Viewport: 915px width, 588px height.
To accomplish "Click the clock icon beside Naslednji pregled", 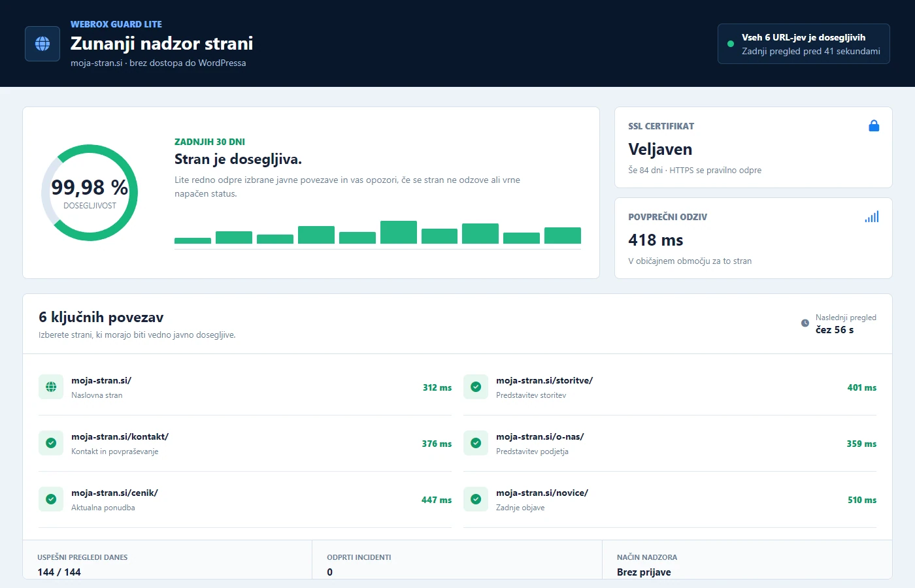I will [805, 323].
